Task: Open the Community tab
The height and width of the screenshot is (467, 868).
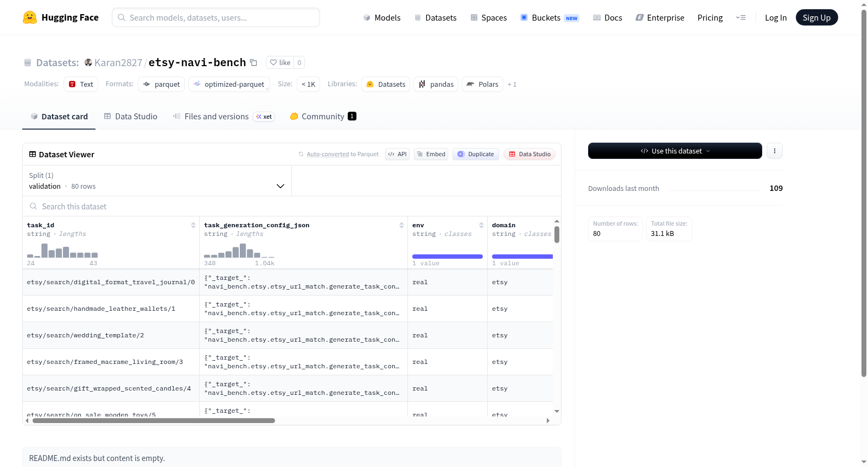Action: click(x=323, y=116)
